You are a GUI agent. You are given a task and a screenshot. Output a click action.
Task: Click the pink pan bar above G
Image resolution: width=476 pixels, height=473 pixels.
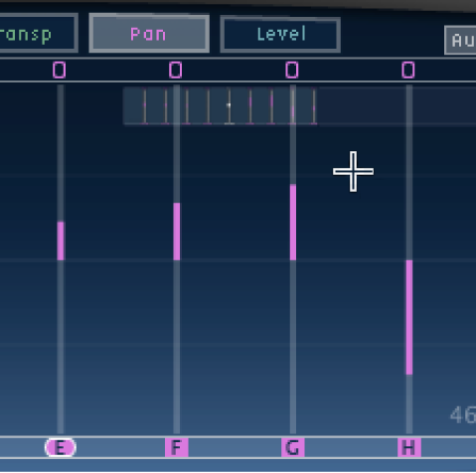click(293, 223)
